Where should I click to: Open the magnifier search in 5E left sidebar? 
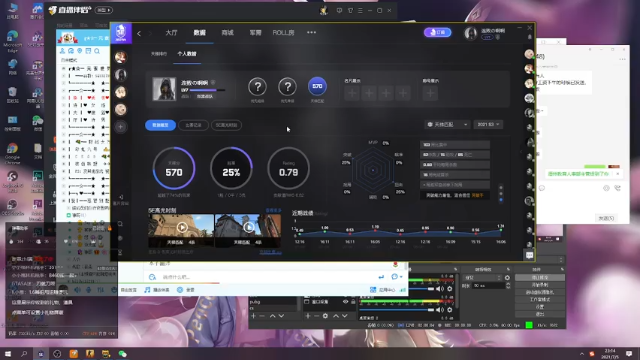pyautogui.click(x=120, y=224)
